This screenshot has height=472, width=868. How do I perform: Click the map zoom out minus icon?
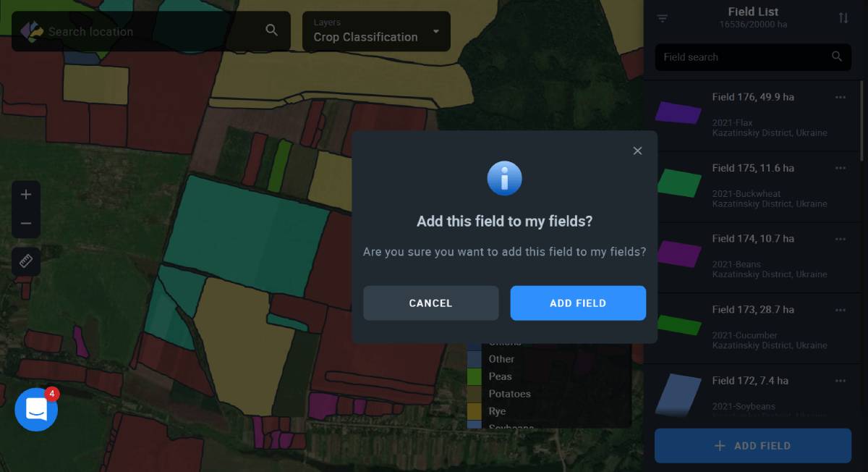click(26, 224)
